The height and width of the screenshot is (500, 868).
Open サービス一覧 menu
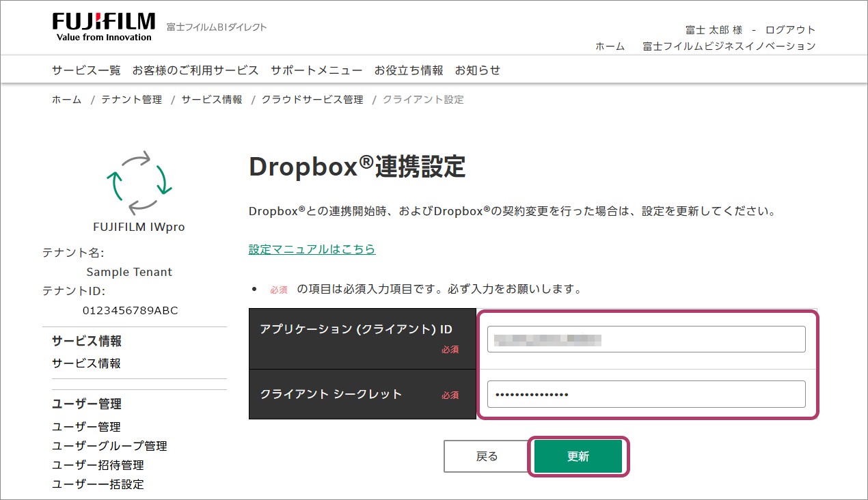pyautogui.click(x=86, y=70)
